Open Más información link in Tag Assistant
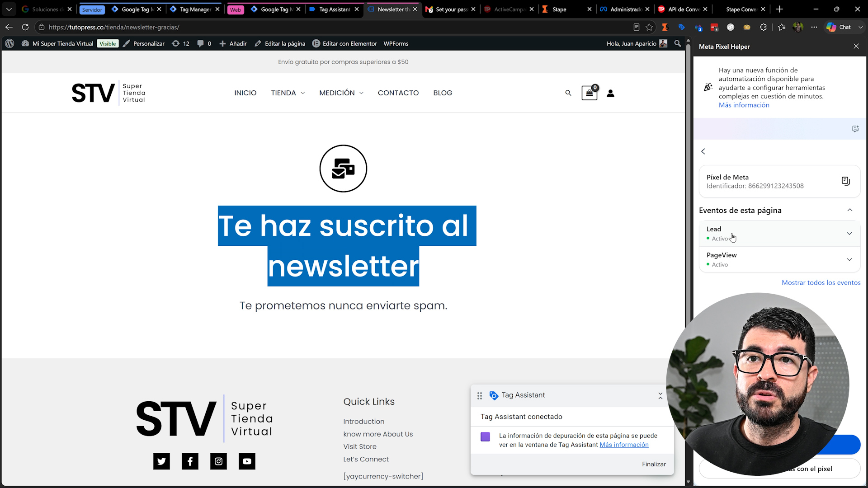The width and height of the screenshot is (868, 488). point(624,445)
